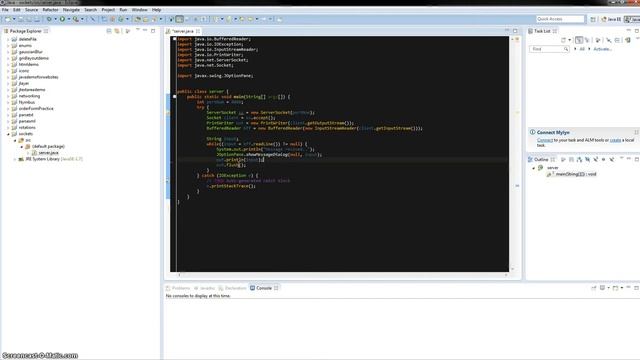Click Collapse All in Package Explorer

(109, 31)
